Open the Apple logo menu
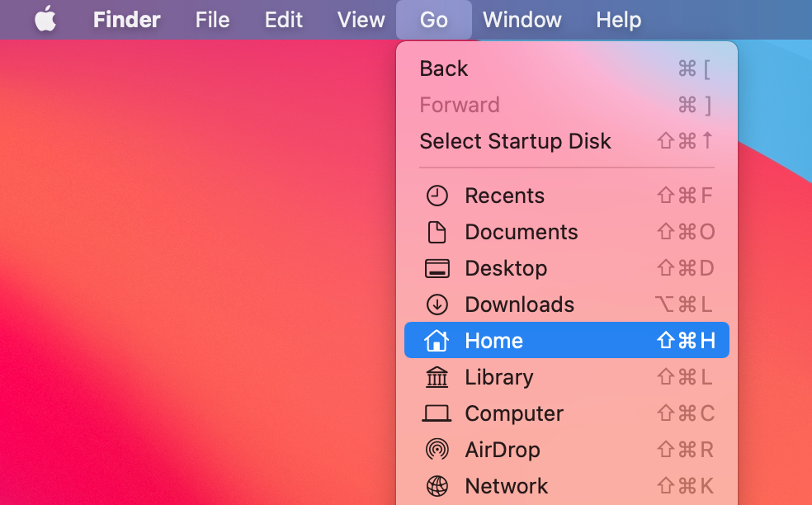812x505 pixels. pos(45,19)
